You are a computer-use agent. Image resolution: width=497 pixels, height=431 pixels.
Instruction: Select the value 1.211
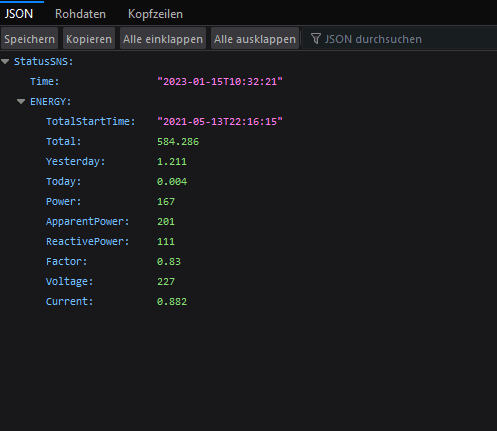pos(172,162)
